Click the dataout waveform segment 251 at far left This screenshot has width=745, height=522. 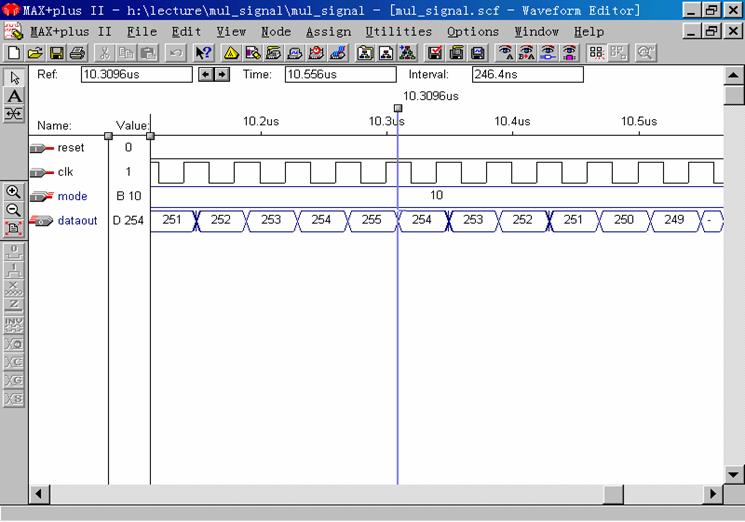pos(172,220)
